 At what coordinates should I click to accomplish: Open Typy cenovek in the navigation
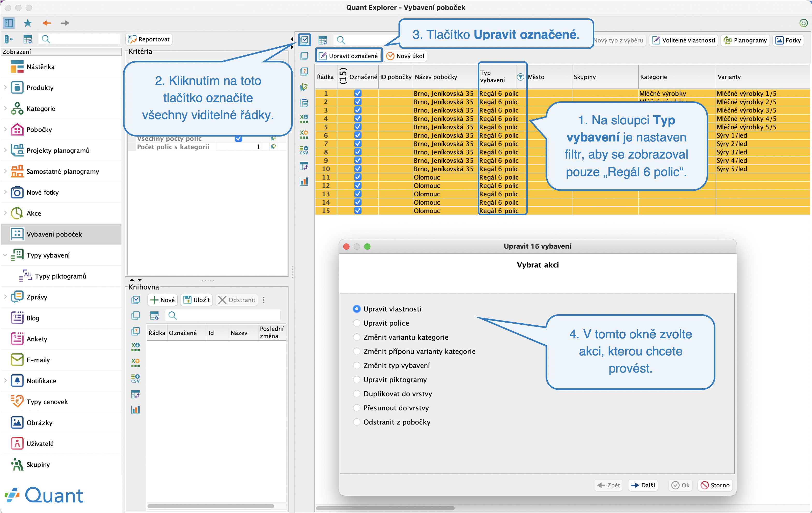61,402
